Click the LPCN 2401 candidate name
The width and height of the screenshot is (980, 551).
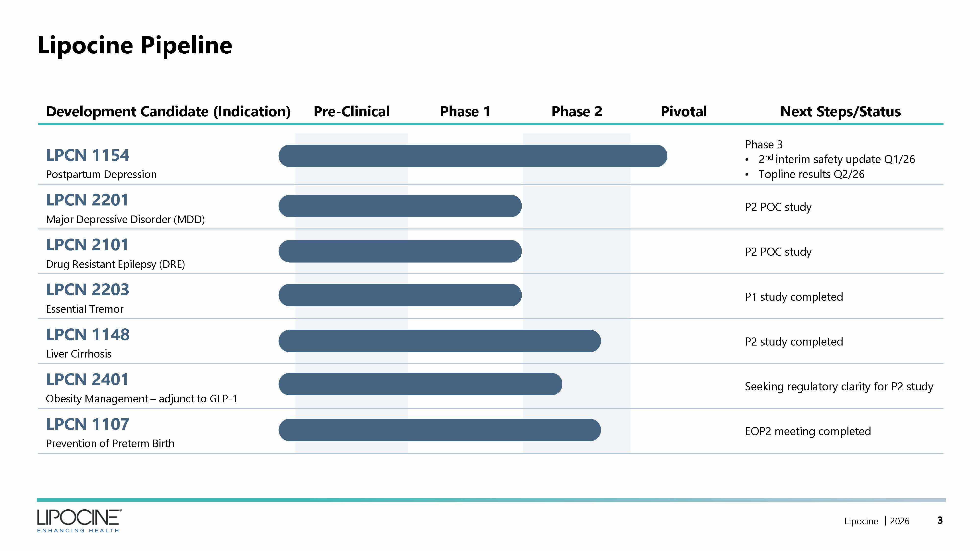click(x=87, y=380)
